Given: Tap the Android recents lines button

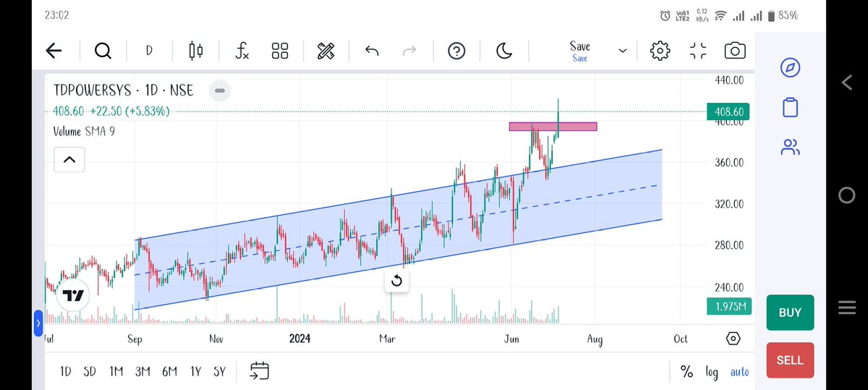Looking at the screenshot, I should (847, 308).
